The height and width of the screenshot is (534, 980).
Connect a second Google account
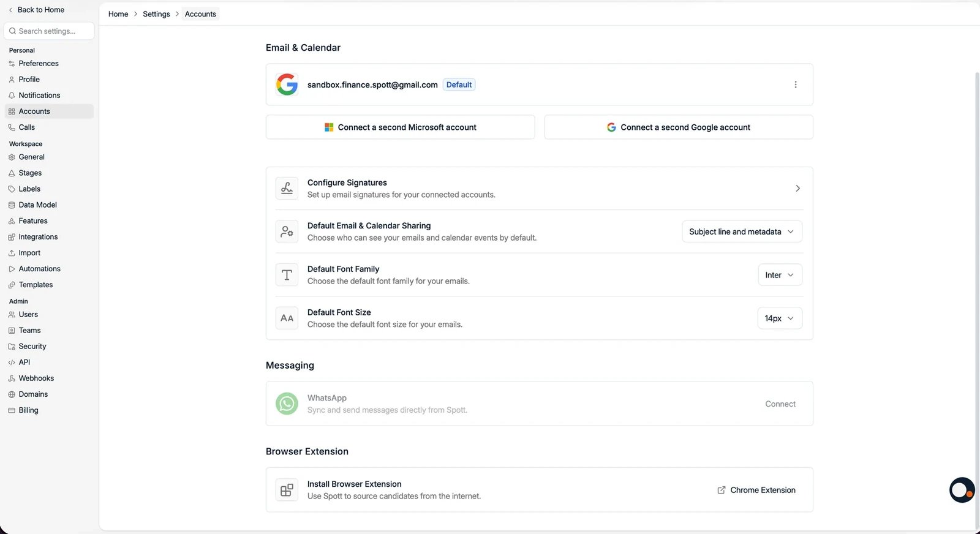(679, 127)
